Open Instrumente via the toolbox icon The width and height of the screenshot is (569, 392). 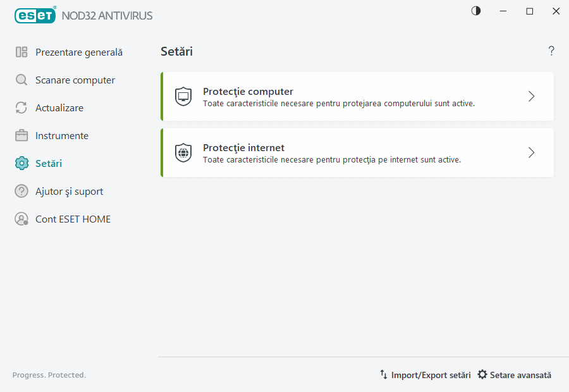20,135
